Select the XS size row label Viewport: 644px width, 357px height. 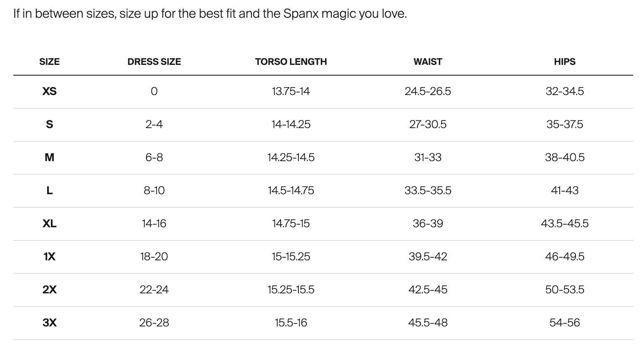[49, 91]
